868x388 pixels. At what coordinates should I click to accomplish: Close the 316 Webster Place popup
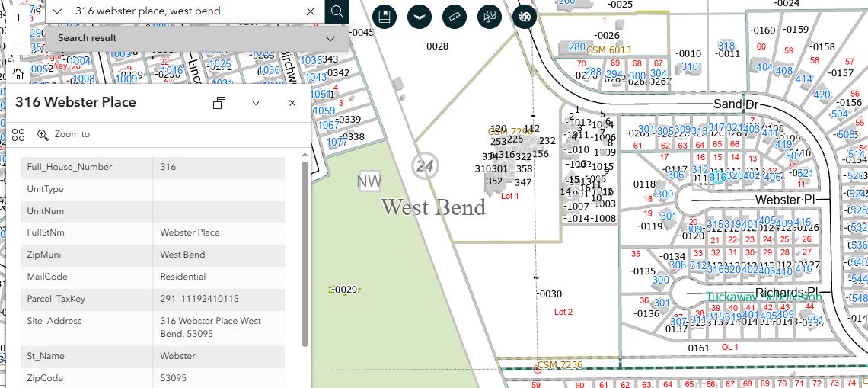point(292,103)
